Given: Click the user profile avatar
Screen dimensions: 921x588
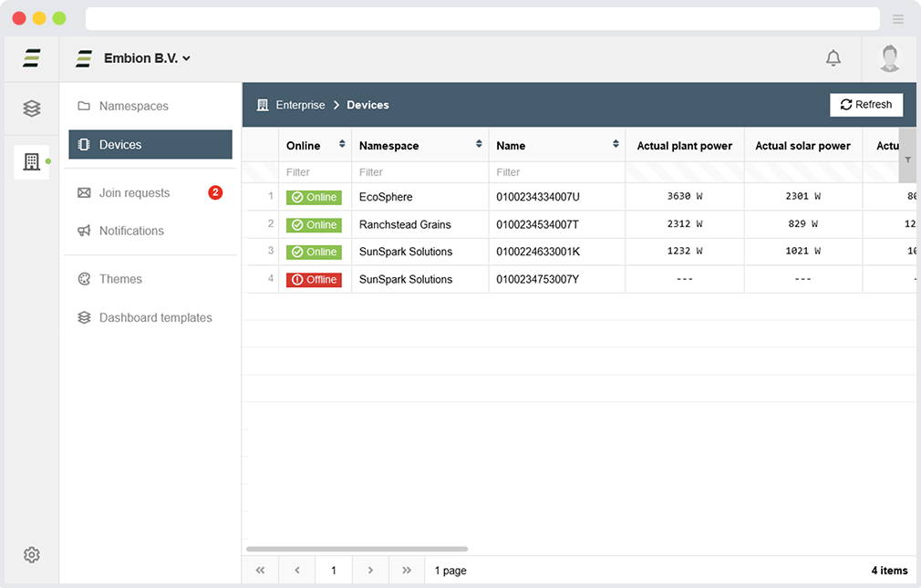Looking at the screenshot, I should point(889,58).
